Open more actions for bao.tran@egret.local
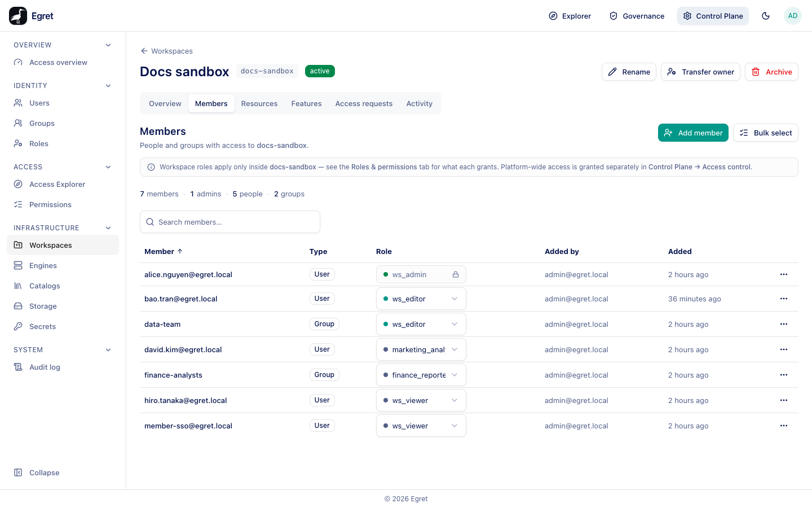Screen dimensions: 812x508 (784, 299)
